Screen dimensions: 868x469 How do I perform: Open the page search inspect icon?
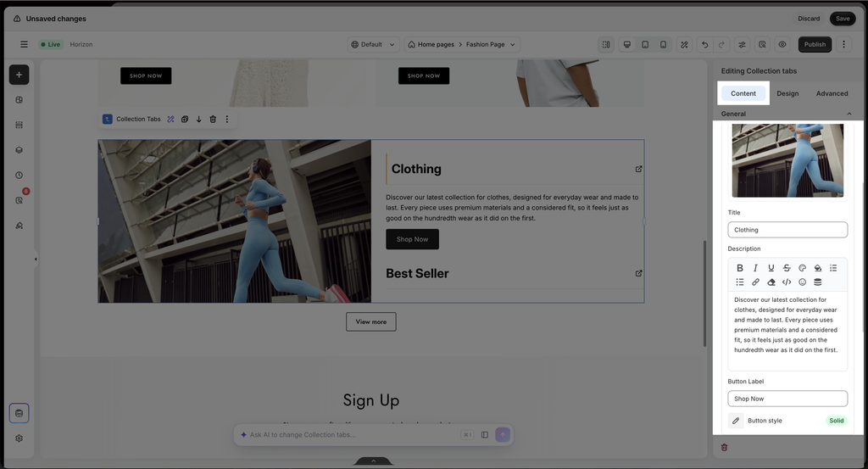[x=762, y=44]
